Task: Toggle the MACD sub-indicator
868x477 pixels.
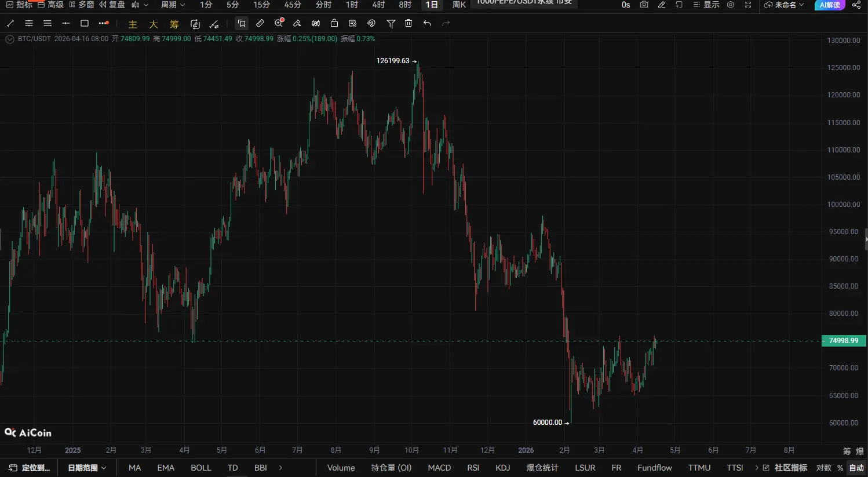Action: click(439, 468)
